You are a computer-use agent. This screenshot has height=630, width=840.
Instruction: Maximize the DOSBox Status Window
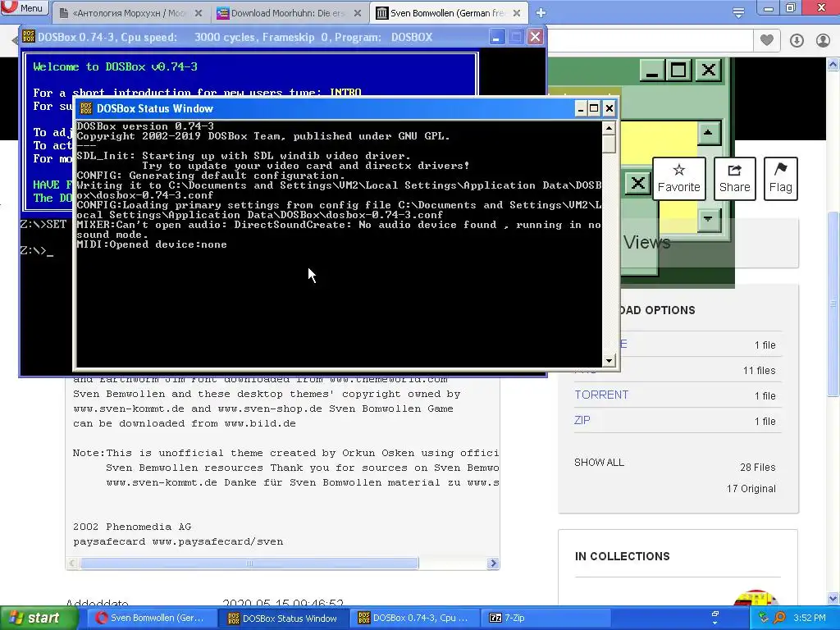click(x=594, y=109)
